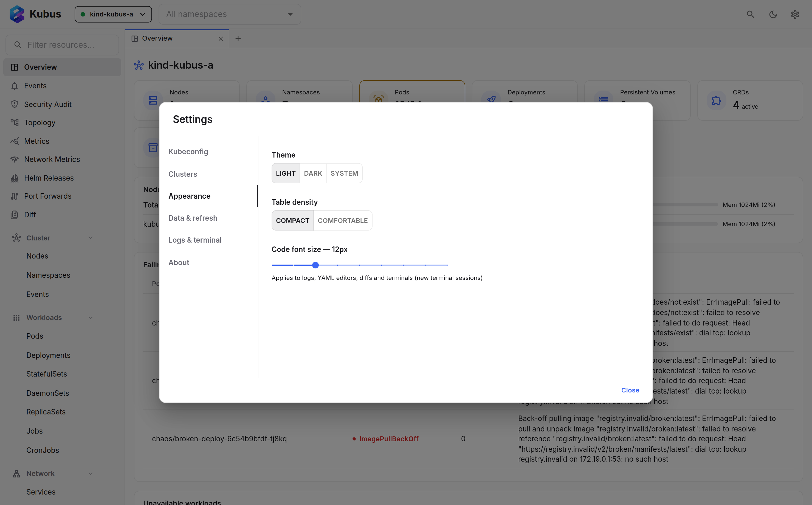This screenshot has height=505, width=812.
Task: Choose COMPACT table density
Action: [x=293, y=220]
